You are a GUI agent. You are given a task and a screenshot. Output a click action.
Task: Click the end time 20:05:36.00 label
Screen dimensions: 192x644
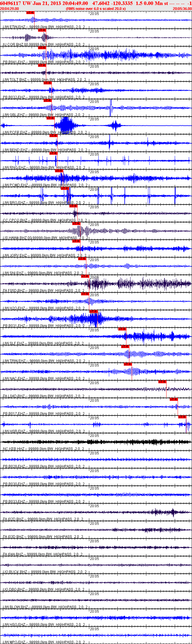click(x=182, y=9)
